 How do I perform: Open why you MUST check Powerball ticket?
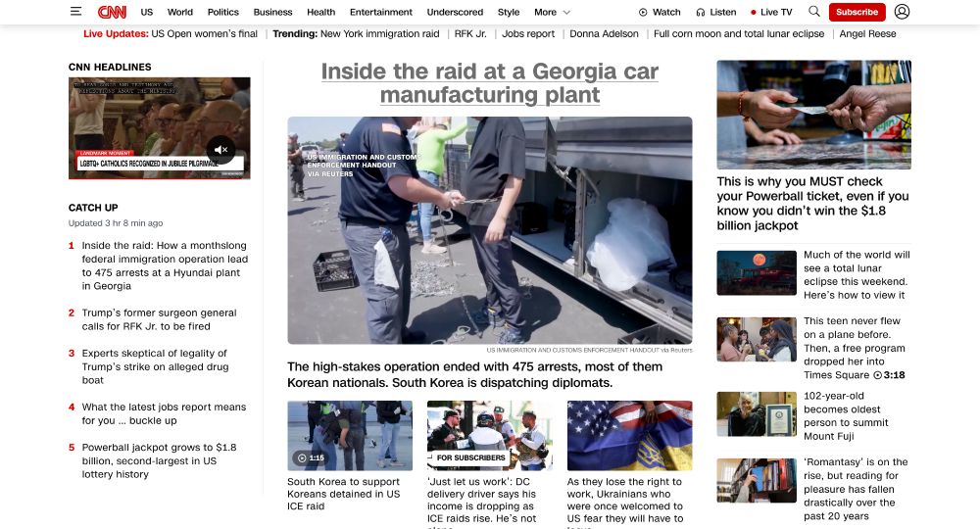[x=812, y=204]
